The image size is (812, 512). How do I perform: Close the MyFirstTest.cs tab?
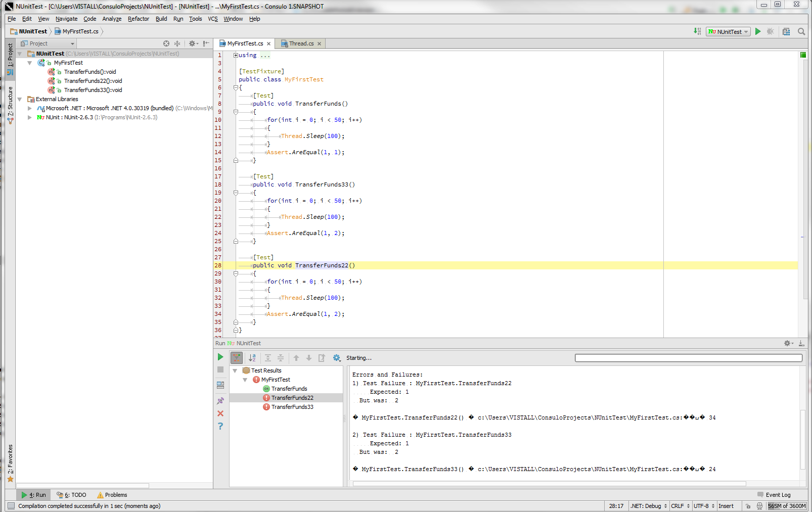click(x=268, y=44)
